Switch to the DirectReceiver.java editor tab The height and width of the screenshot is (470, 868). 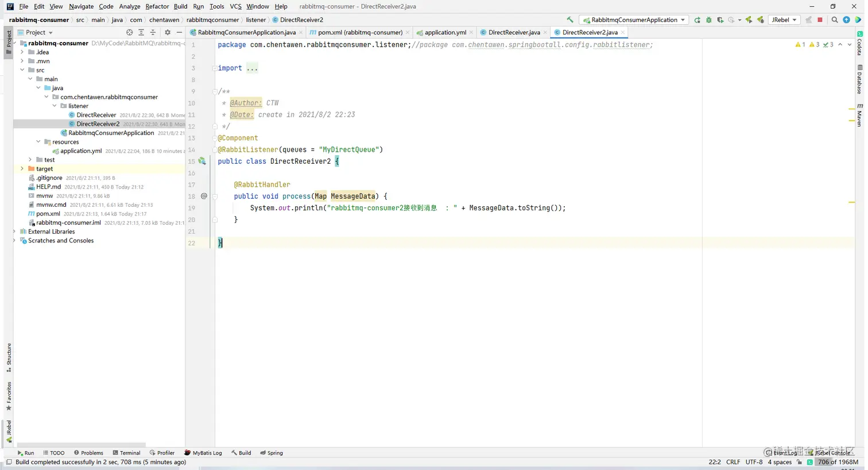point(514,33)
